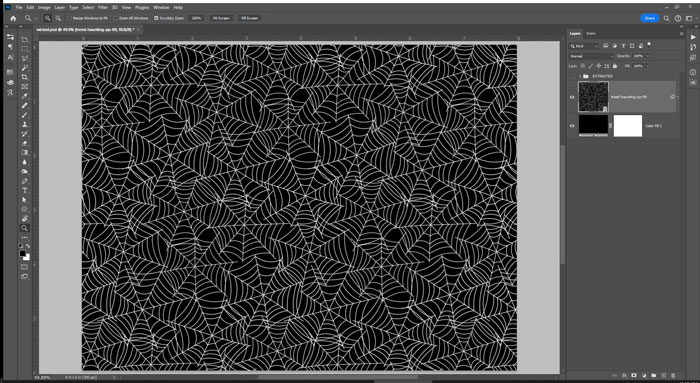
Task: Go to the Home screen icon
Action: [x=13, y=18]
